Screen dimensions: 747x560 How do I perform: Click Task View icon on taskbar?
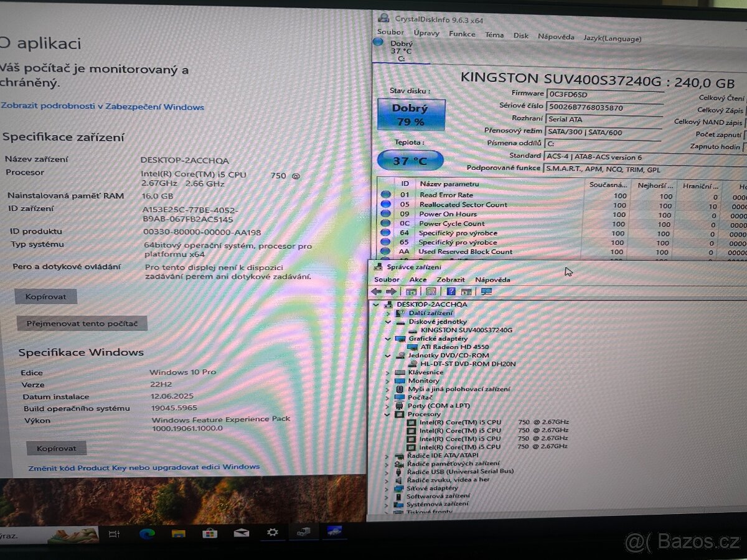[114, 534]
